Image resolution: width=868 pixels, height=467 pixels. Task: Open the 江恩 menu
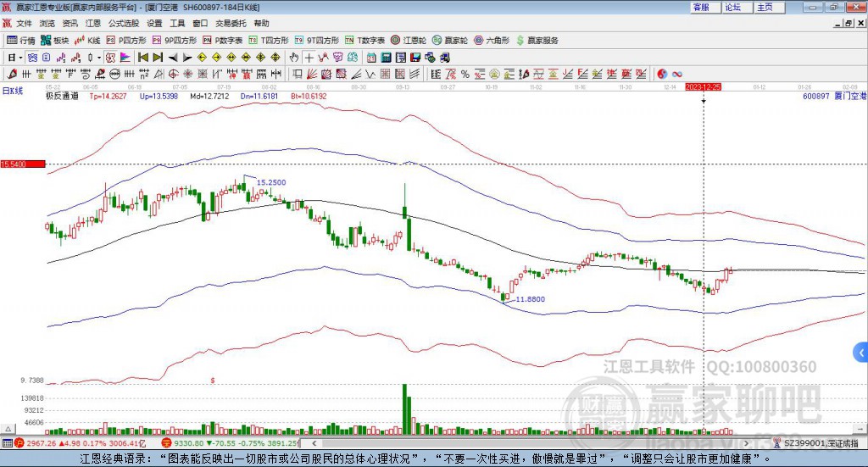pos(93,23)
